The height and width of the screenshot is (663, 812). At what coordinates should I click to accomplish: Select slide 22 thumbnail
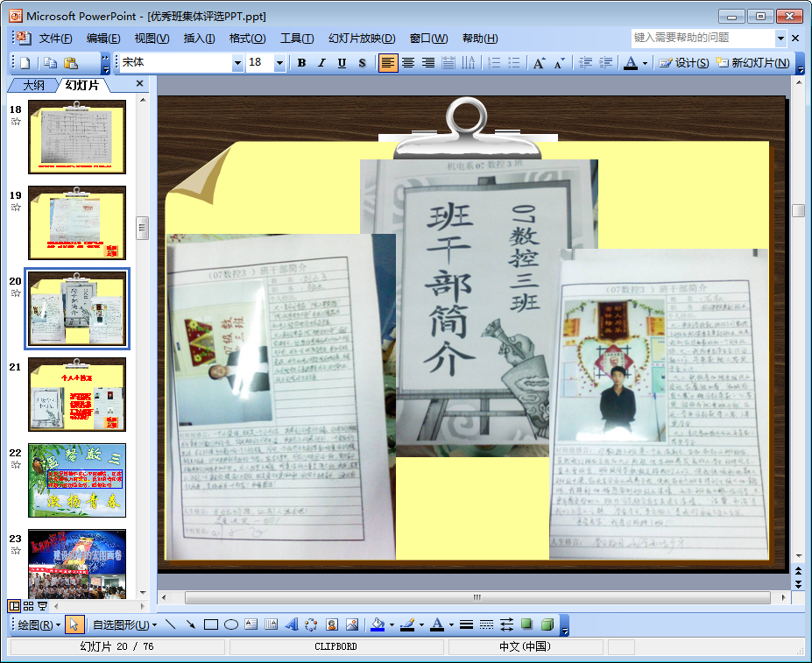tap(77, 480)
